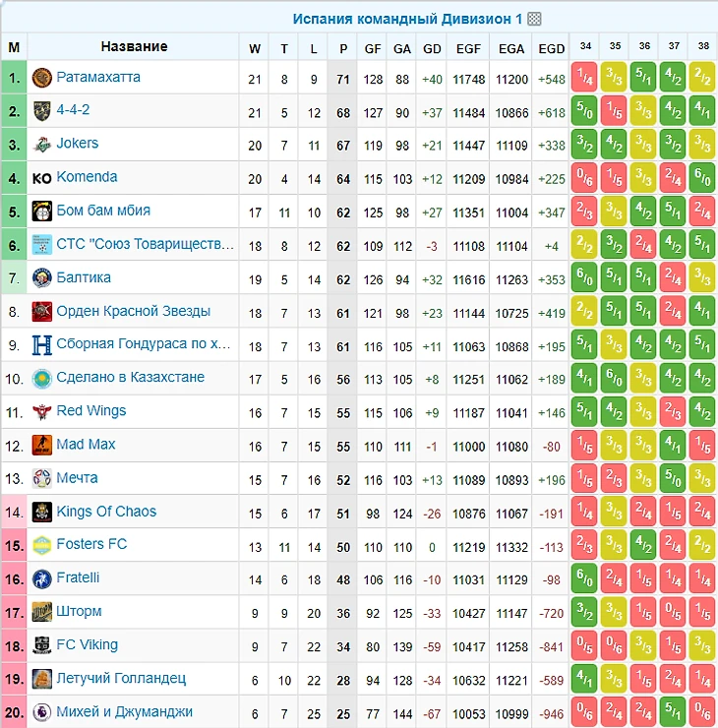
Task: Click Ратамахатта's red round 34 result cell
Action: click(585, 78)
